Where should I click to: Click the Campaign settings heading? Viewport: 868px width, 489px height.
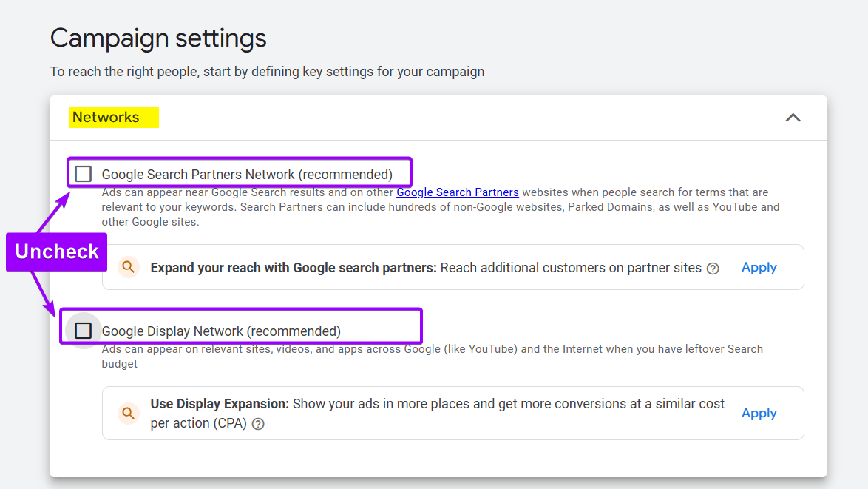point(157,38)
